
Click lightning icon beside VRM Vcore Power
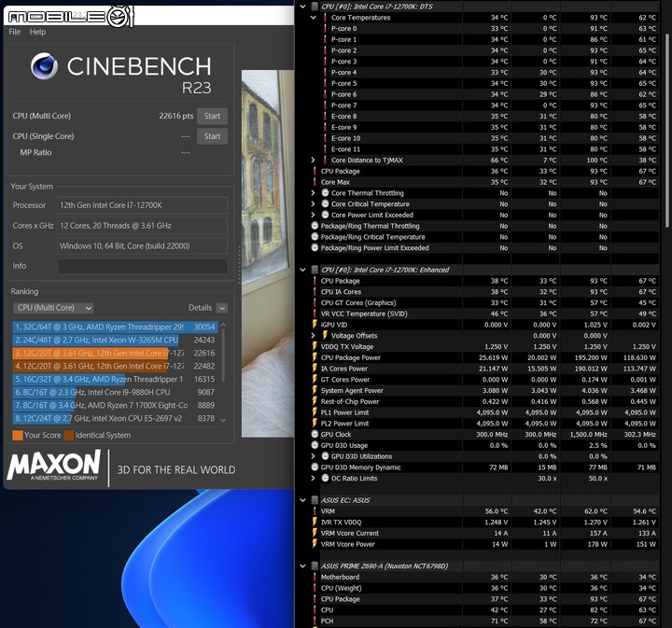[x=315, y=544]
